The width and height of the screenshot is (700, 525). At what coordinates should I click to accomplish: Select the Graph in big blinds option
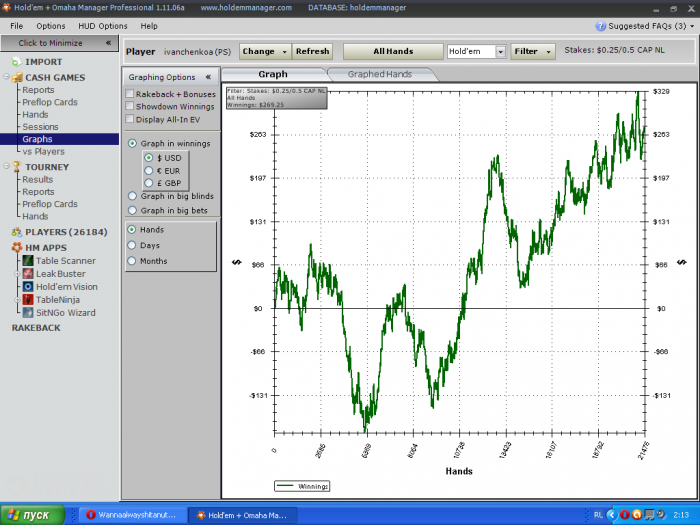coord(132,196)
